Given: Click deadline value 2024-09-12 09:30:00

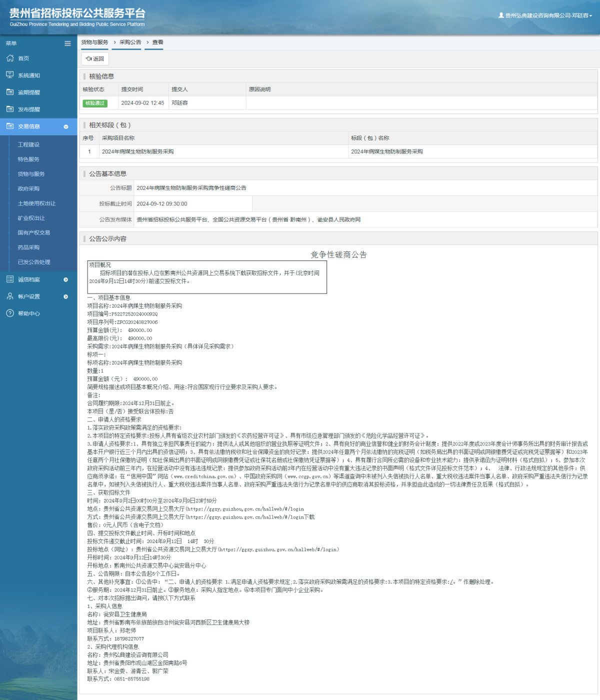Looking at the screenshot, I should [x=162, y=204].
